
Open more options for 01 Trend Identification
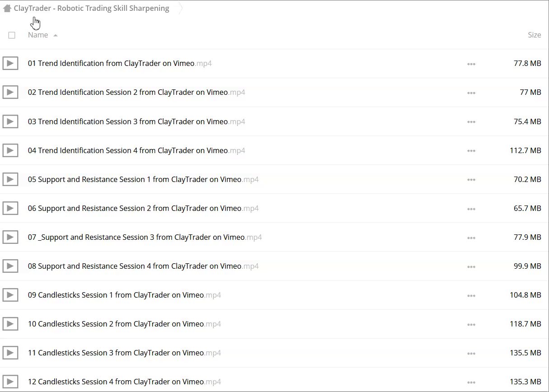click(471, 64)
